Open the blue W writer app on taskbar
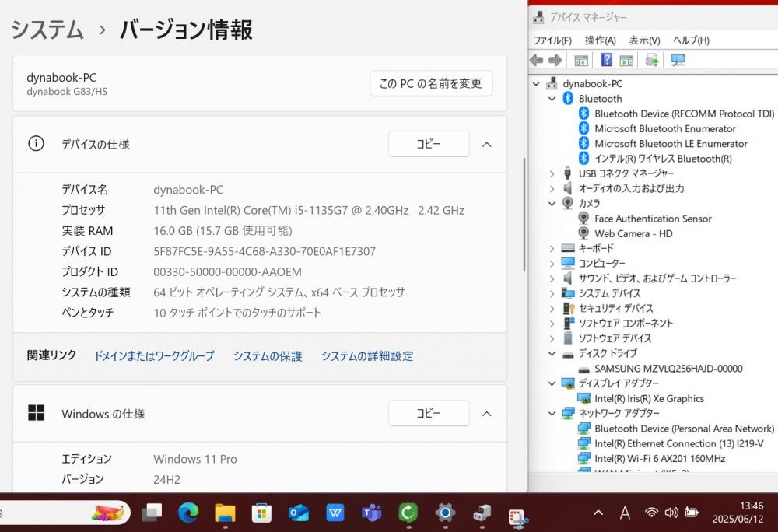Screen dimensions: 778x532 coord(335,513)
